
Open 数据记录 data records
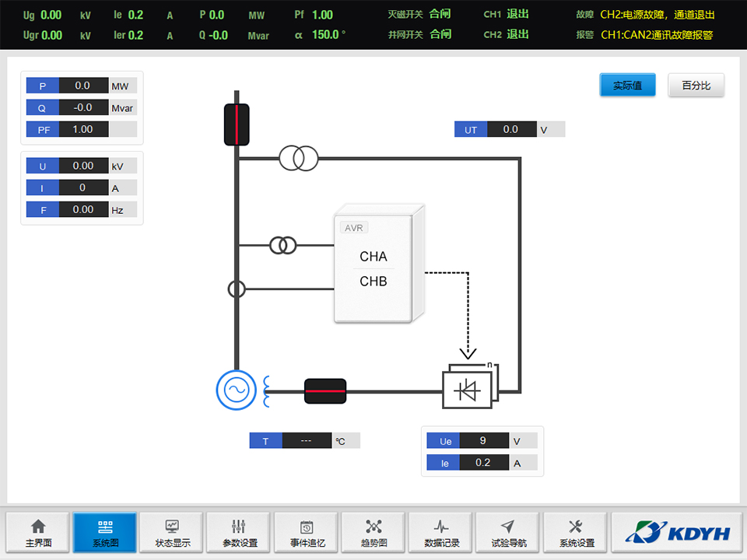coord(440,532)
